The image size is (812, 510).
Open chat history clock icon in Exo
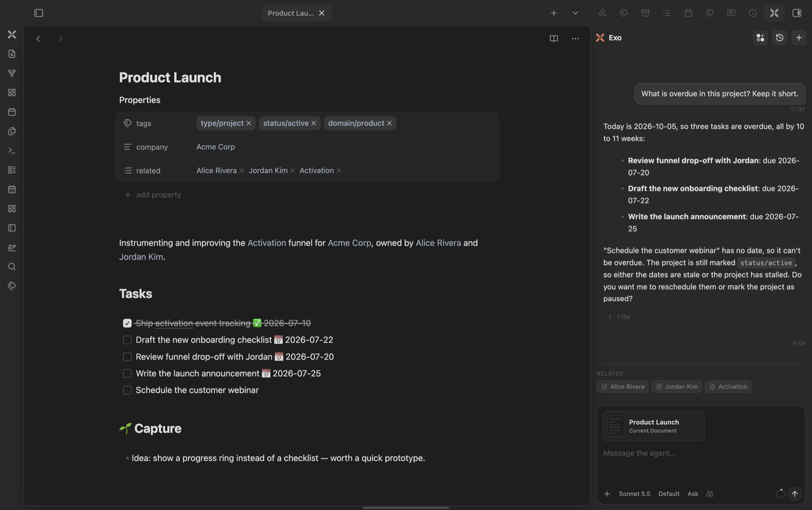point(780,38)
